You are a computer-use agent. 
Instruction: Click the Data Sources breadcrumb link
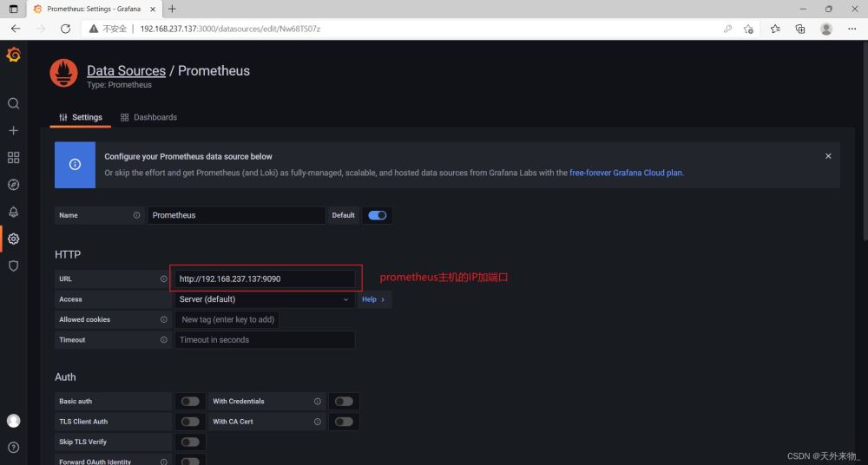pos(126,71)
